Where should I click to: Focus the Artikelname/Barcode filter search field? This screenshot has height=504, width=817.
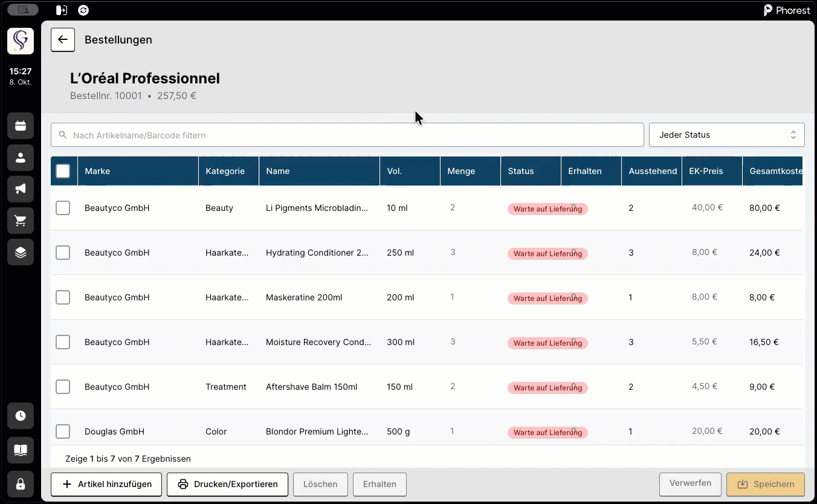coord(347,135)
